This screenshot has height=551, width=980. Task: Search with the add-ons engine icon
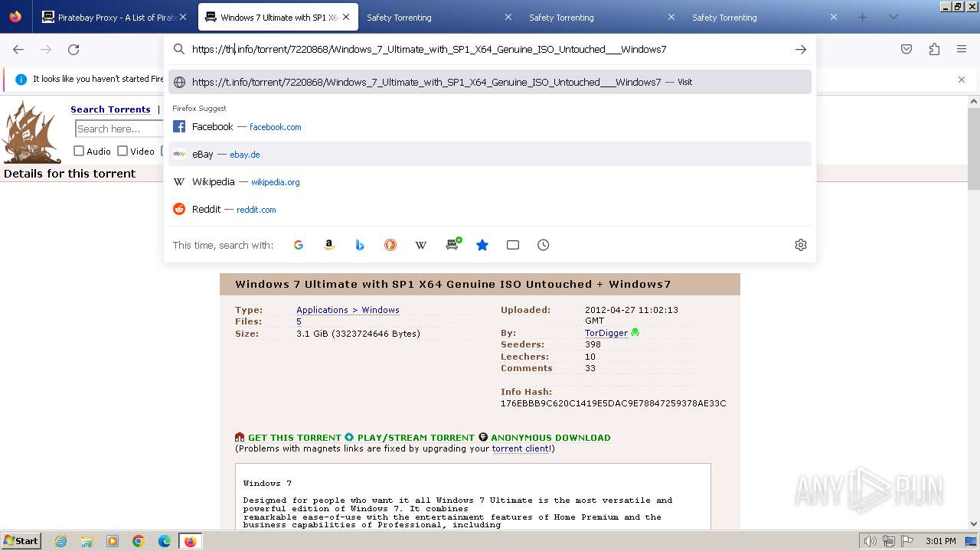tap(452, 245)
